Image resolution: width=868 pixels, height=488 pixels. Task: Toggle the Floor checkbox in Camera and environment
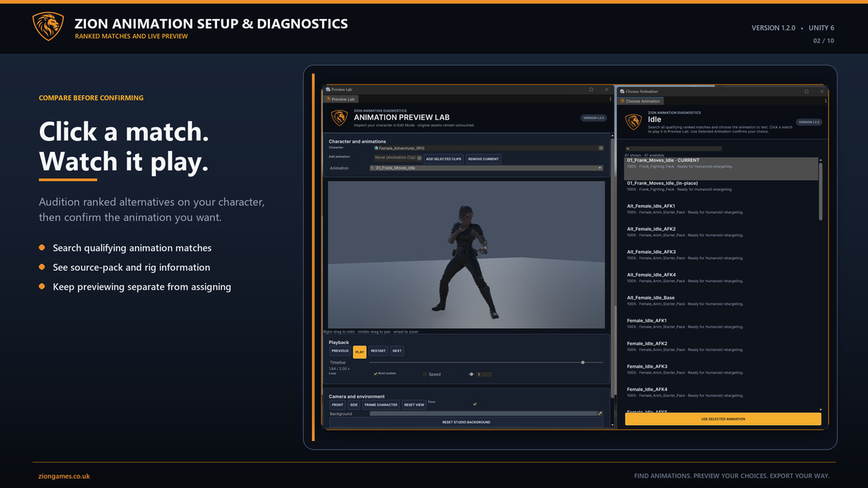point(475,403)
